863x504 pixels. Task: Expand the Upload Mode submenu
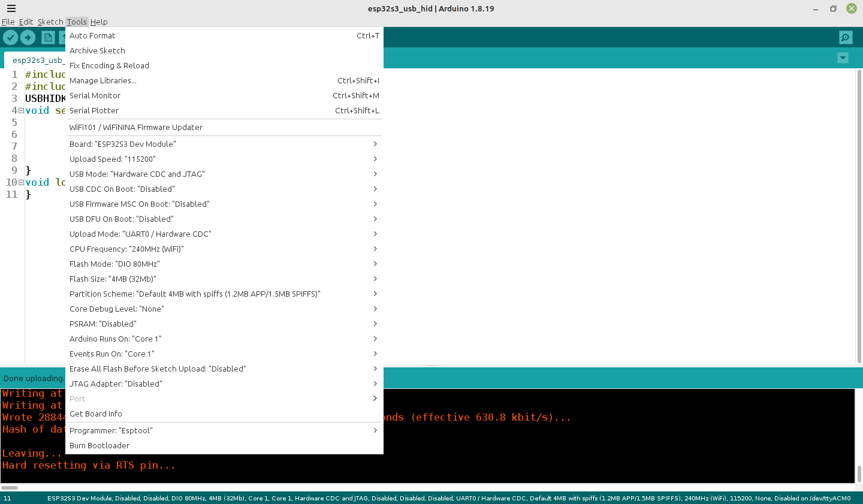[x=224, y=234]
